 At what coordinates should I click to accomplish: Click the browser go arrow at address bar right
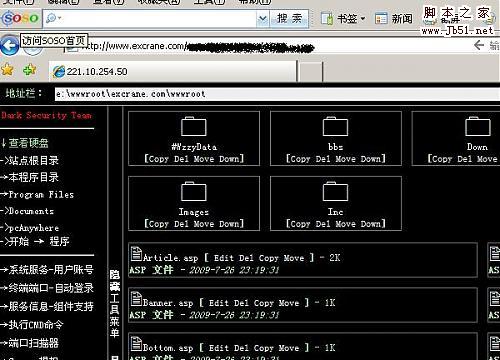tap(479, 45)
